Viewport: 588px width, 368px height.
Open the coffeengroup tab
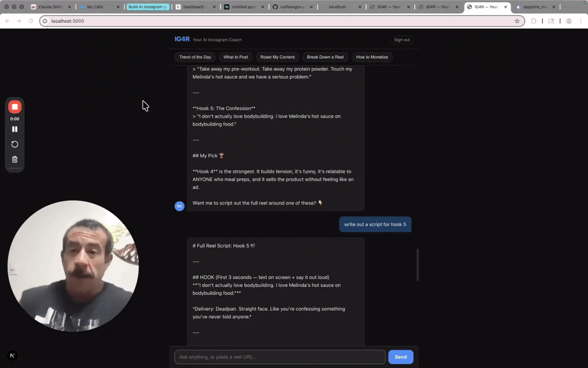[x=294, y=7]
